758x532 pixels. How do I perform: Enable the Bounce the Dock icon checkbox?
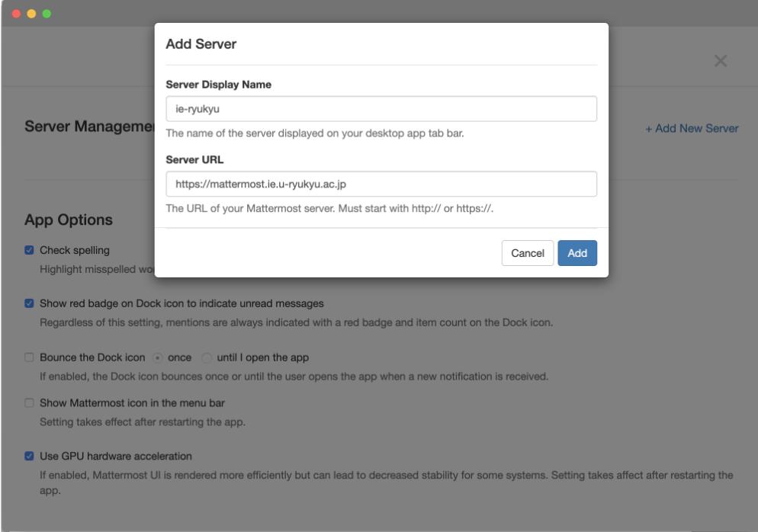(29, 357)
